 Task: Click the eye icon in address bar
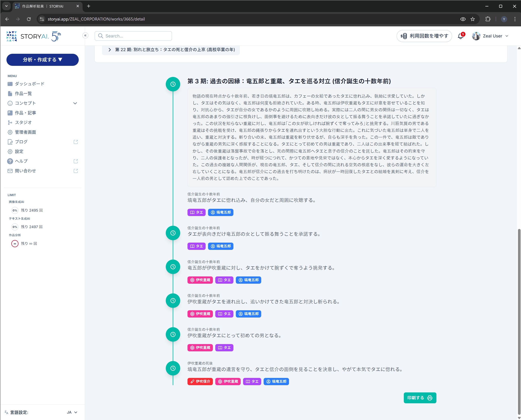pyautogui.click(x=463, y=19)
